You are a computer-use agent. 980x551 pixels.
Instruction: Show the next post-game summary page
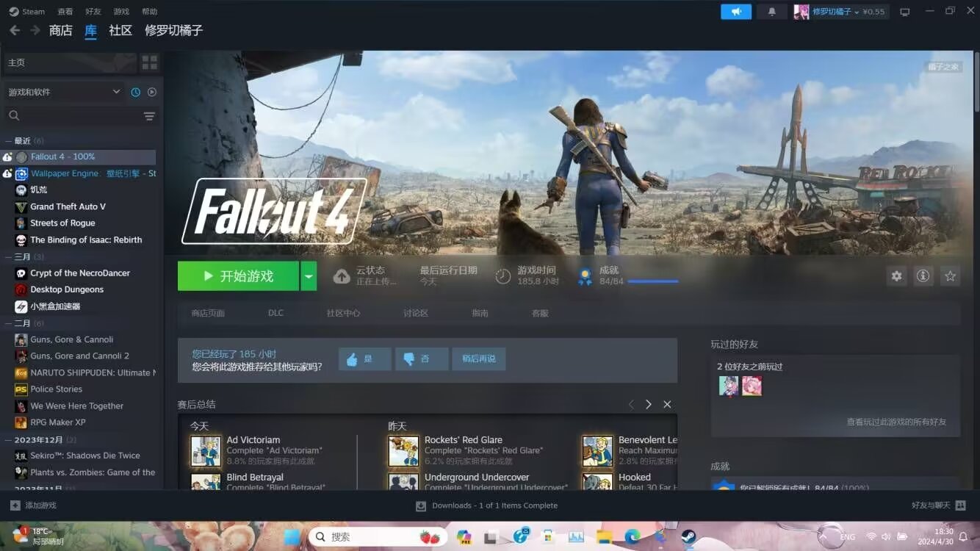pyautogui.click(x=649, y=404)
